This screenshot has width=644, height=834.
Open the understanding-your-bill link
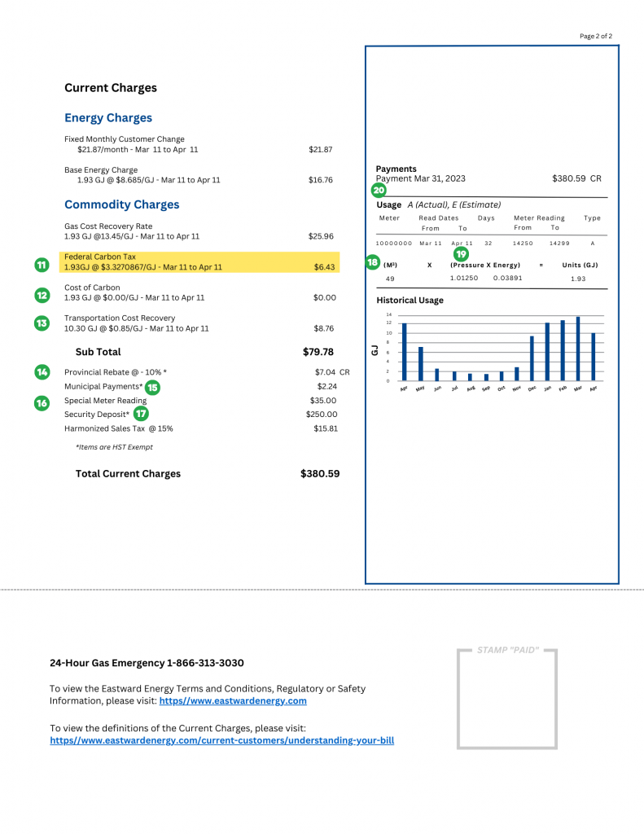(221, 740)
